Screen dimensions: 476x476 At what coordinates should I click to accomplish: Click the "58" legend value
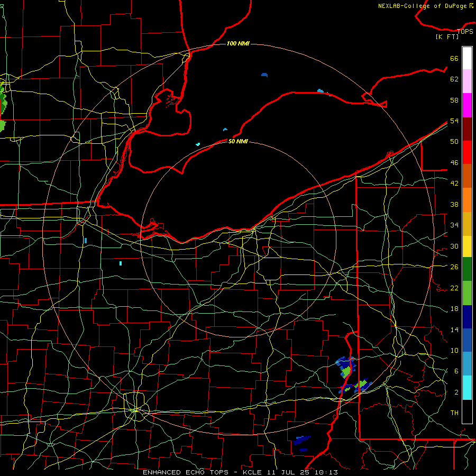tap(454, 100)
